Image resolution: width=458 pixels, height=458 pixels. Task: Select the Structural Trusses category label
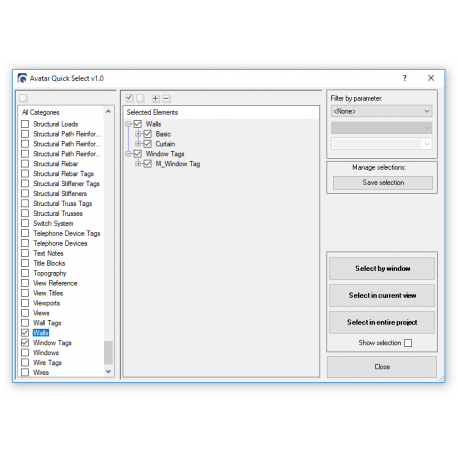pyautogui.click(x=58, y=213)
